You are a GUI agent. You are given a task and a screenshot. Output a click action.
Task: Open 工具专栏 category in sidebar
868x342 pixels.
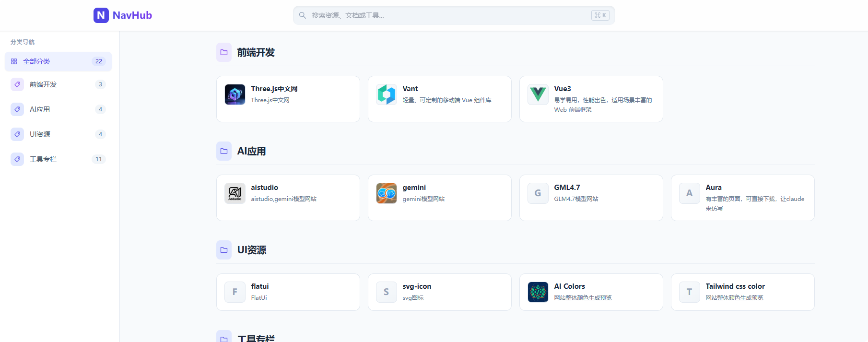pos(58,159)
